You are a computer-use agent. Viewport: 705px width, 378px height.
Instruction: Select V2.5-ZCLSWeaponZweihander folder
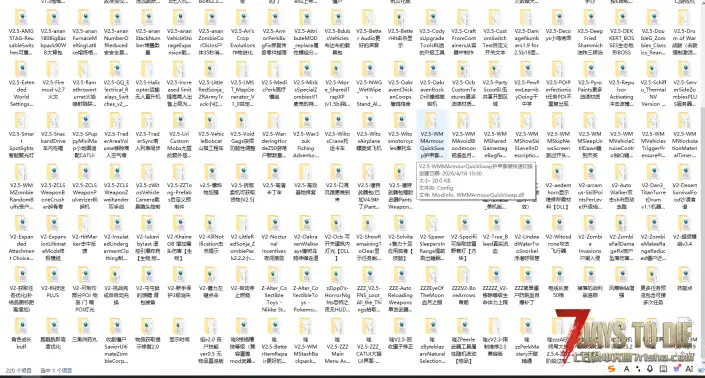pos(116,186)
